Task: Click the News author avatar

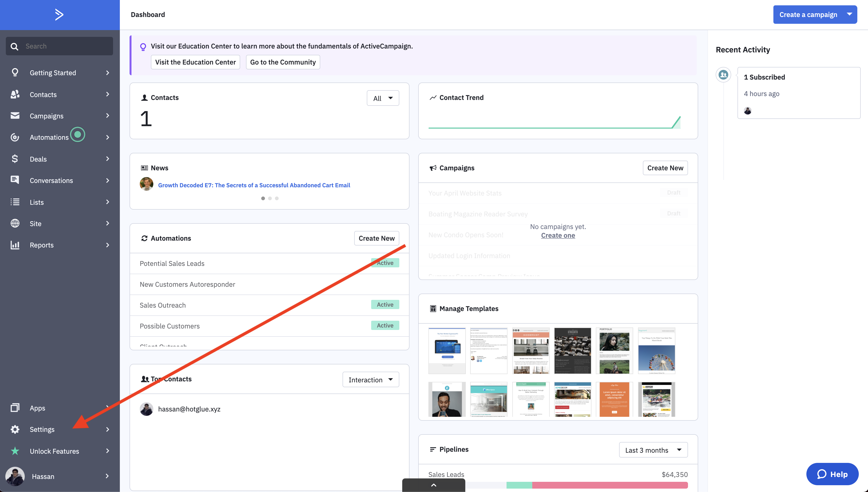Action: coord(146,184)
